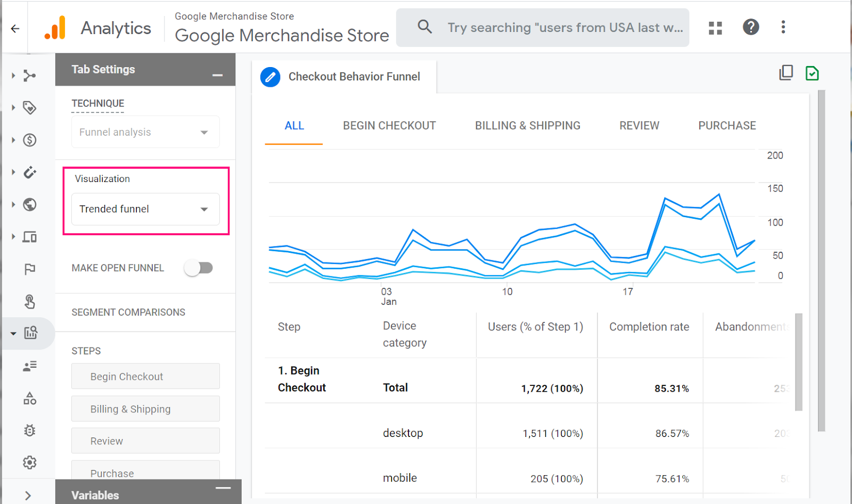The width and height of the screenshot is (852, 504).
Task: Collapse the Tab Settings panel
Action: click(x=217, y=76)
